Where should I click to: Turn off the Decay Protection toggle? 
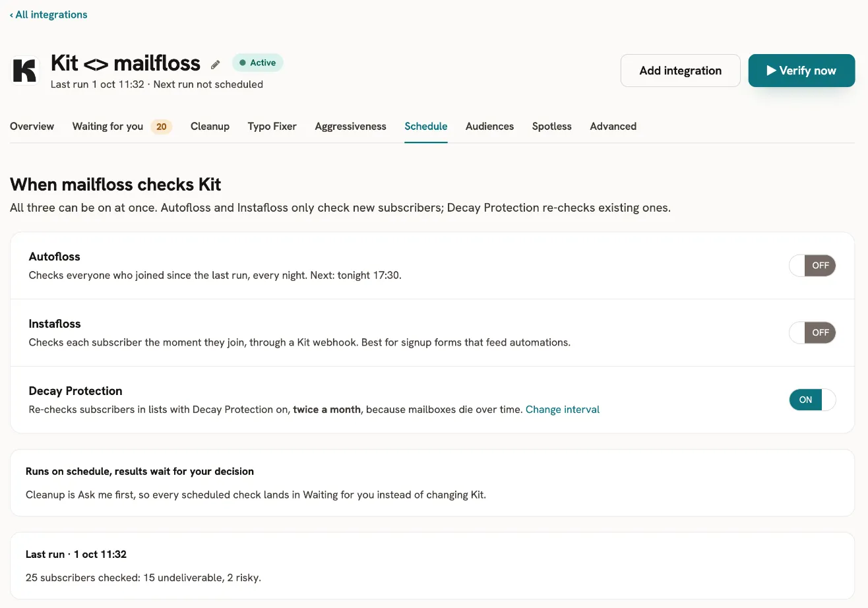[x=813, y=400]
